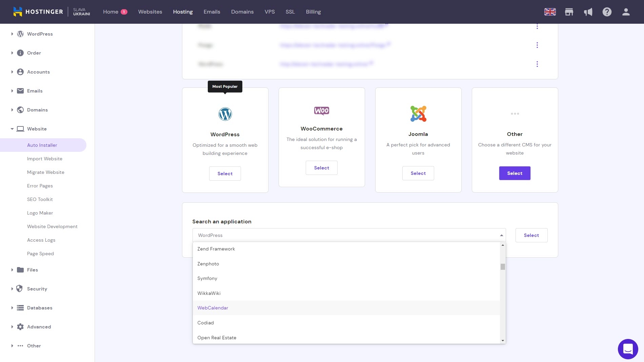Go to Home in top navigation
Image resolution: width=644 pixels, height=362 pixels.
pyautogui.click(x=111, y=12)
